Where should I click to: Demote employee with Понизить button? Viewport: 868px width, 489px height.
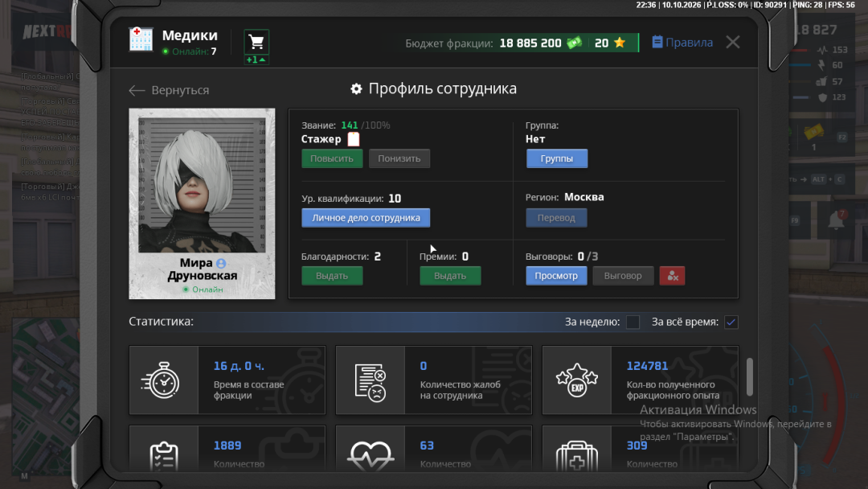pyautogui.click(x=399, y=158)
